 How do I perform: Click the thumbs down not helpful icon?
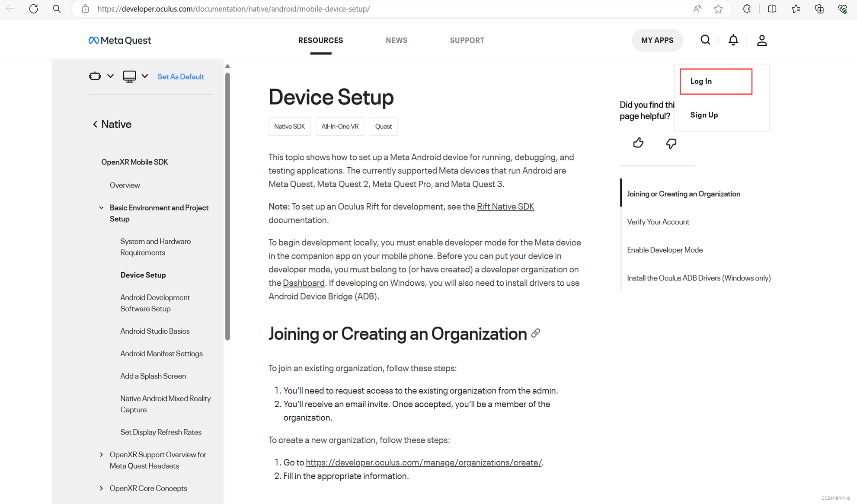[671, 144]
